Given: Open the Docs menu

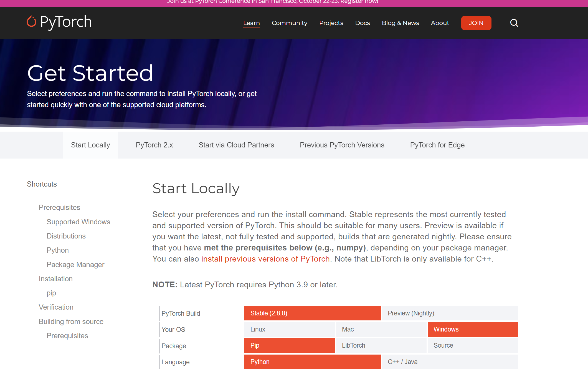Looking at the screenshot, I should click(x=362, y=23).
